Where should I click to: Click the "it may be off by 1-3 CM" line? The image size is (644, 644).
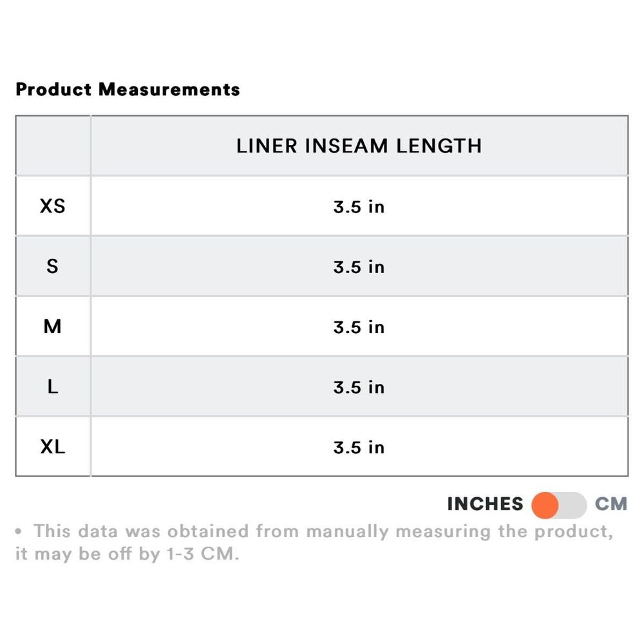(x=127, y=554)
